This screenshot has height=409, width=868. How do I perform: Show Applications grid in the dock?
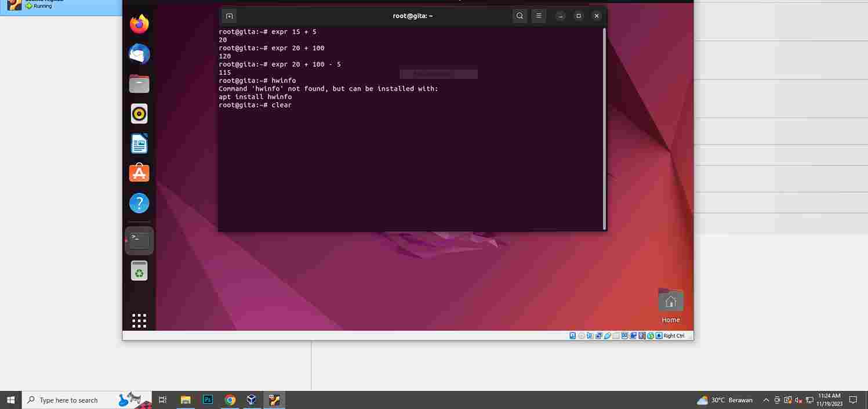[139, 320]
